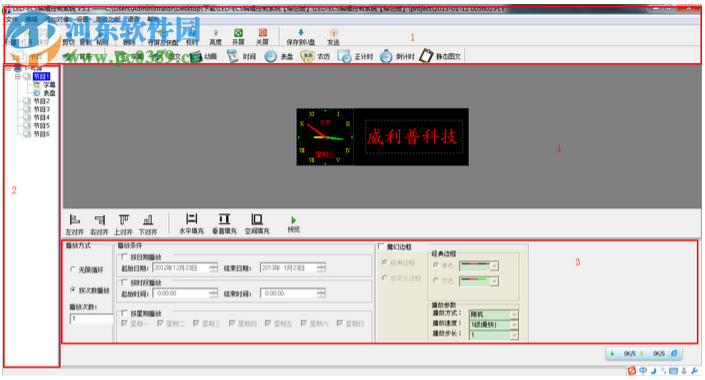
Task: Click the 剪切 cut toolbar icon
Action: pos(69,37)
